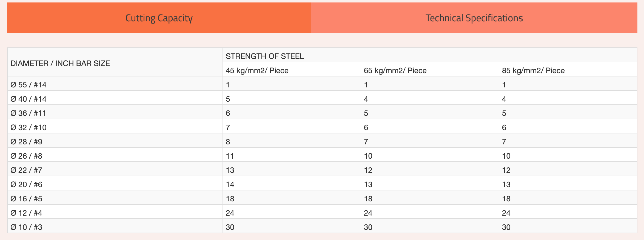Click the Ø 16 / #5 row label
This screenshot has height=240, width=644.
(x=26, y=199)
